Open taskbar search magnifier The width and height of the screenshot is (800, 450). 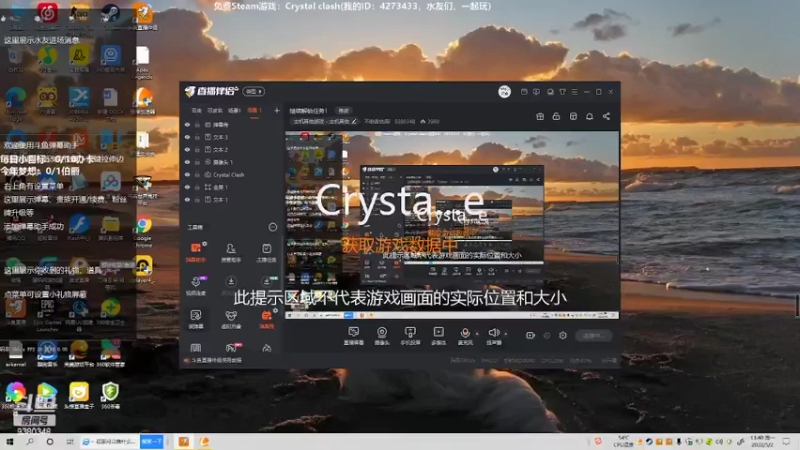30,441
